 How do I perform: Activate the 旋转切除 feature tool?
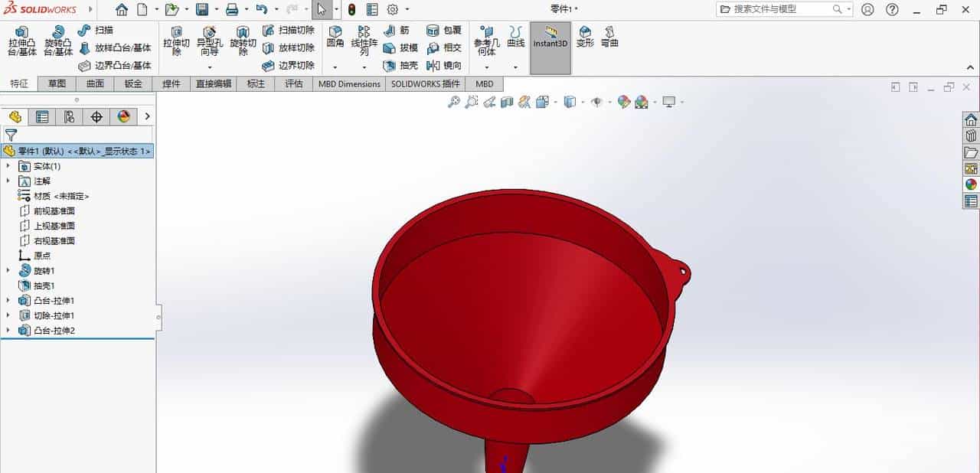coord(243,42)
